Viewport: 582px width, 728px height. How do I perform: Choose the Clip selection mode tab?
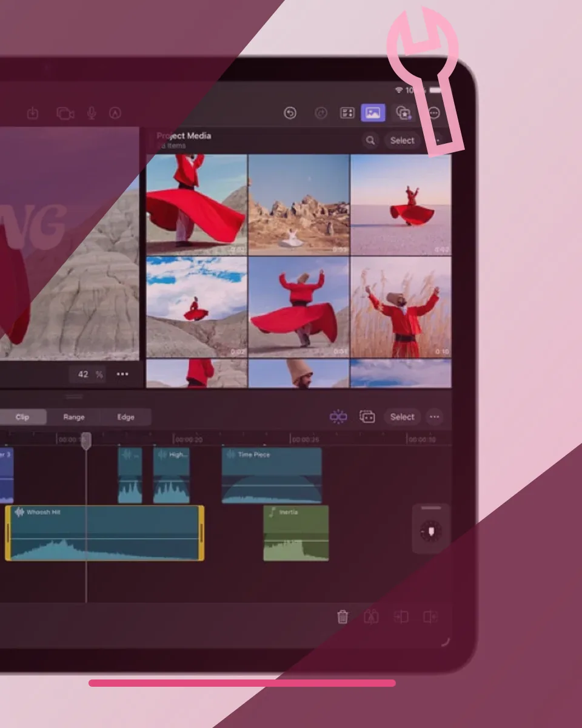tap(22, 417)
